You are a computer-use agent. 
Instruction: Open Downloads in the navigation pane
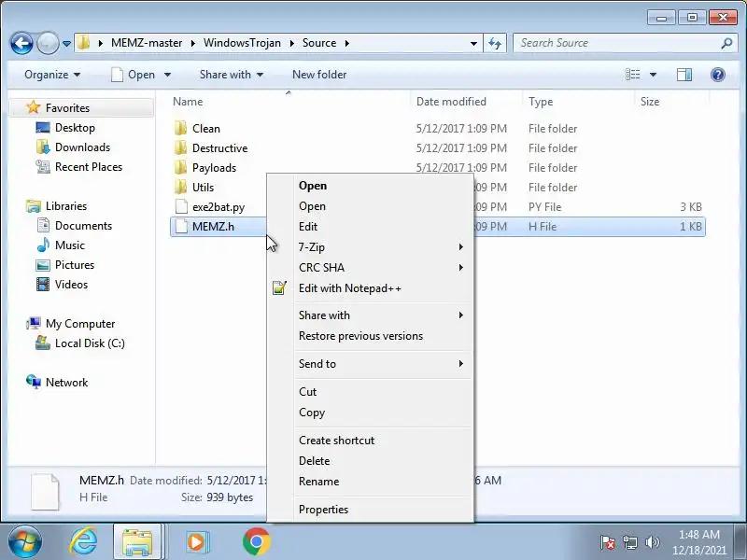point(82,147)
